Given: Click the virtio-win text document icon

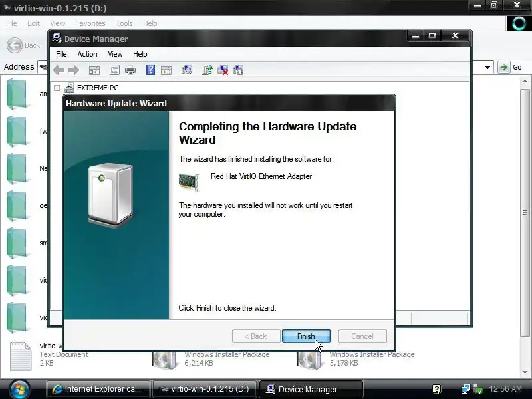Looking at the screenshot, I should (x=20, y=356).
